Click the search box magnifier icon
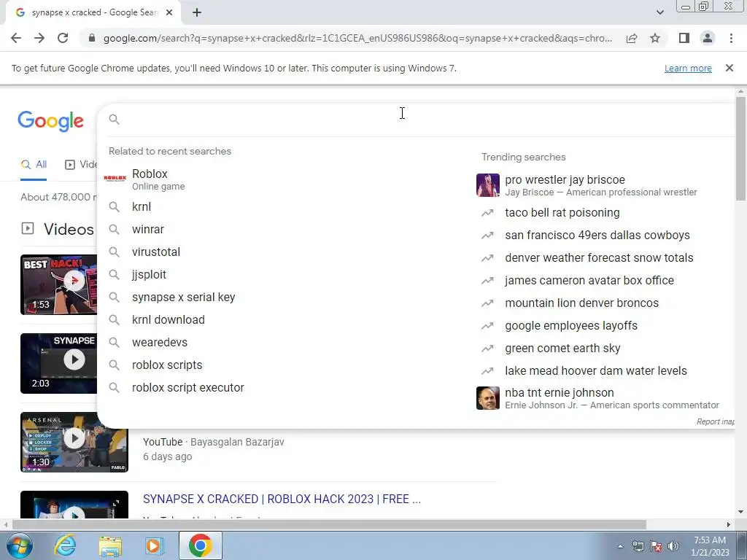Viewport: 747px width, 560px height. tap(114, 119)
